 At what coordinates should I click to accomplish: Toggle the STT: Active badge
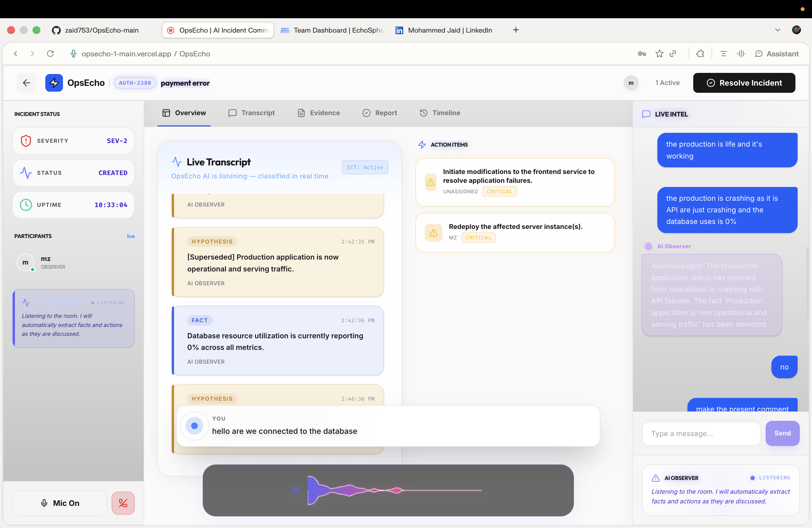coord(365,167)
